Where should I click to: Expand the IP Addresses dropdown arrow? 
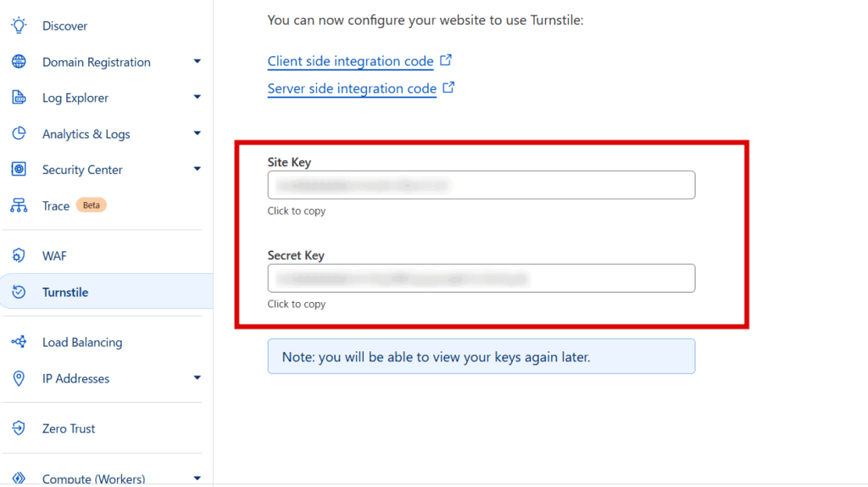pos(198,378)
